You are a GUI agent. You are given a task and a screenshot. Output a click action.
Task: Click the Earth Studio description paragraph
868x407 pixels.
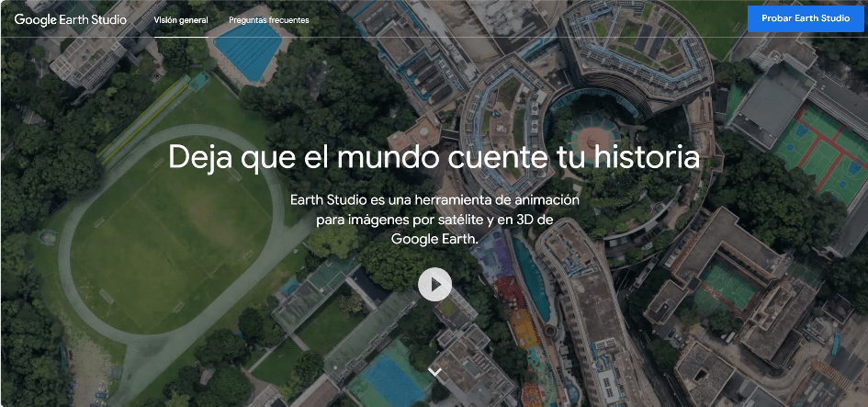(434, 220)
